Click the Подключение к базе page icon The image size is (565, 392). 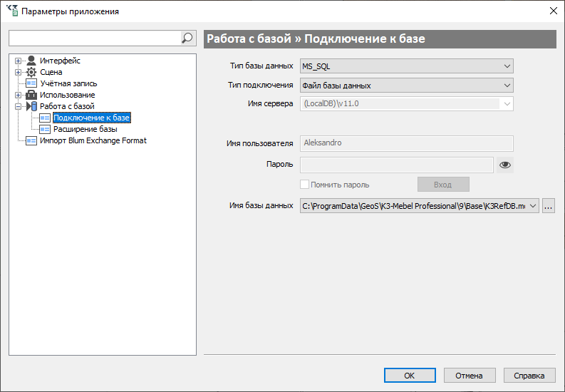pyautogui.click(x=45, y=118)
